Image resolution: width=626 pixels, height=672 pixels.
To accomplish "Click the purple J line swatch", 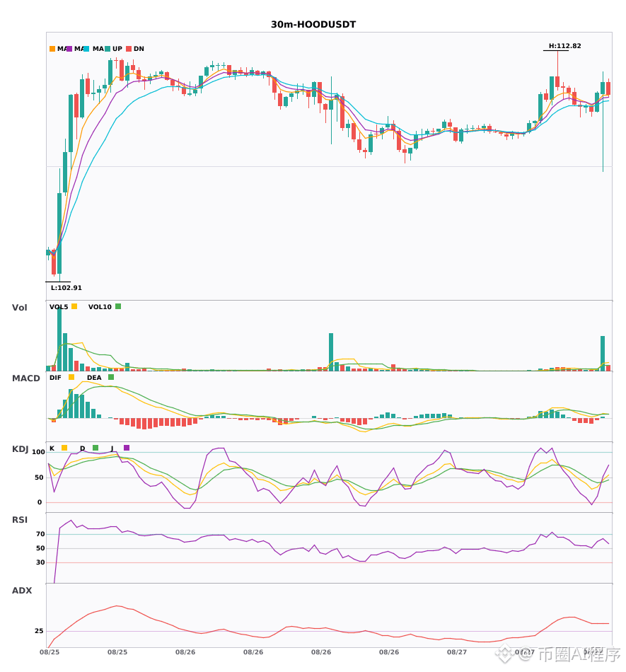I will (127, 448).
